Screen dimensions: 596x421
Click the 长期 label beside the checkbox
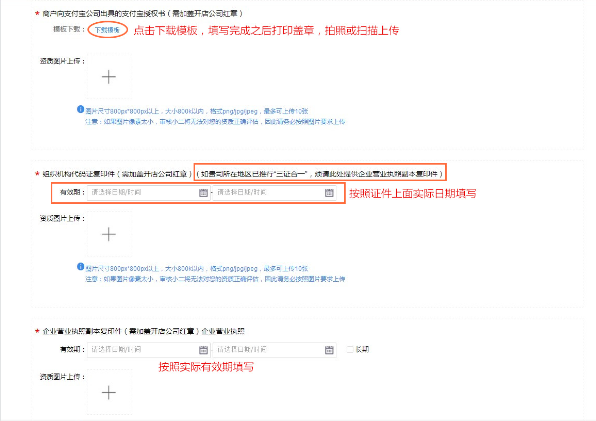[x=362, y=349]
